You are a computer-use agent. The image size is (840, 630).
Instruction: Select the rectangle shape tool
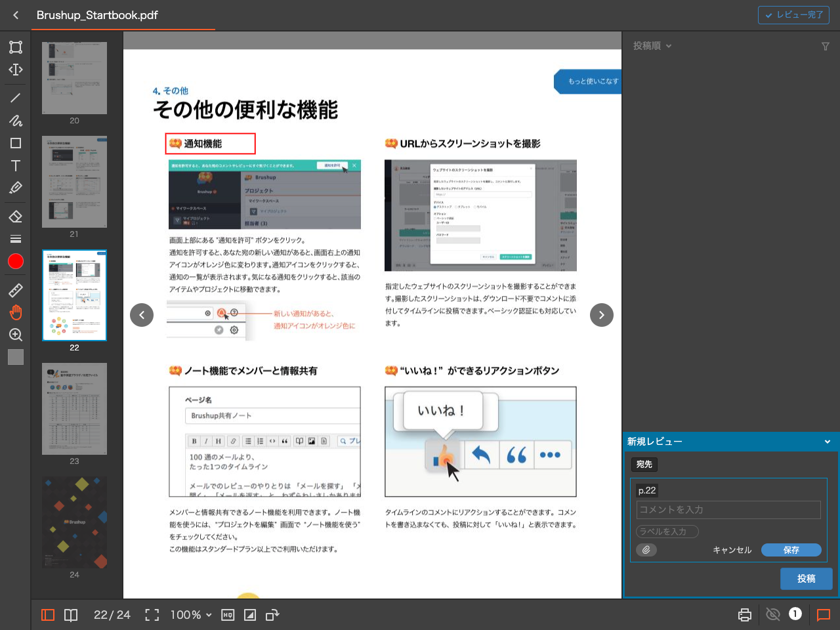coord(16,143)
